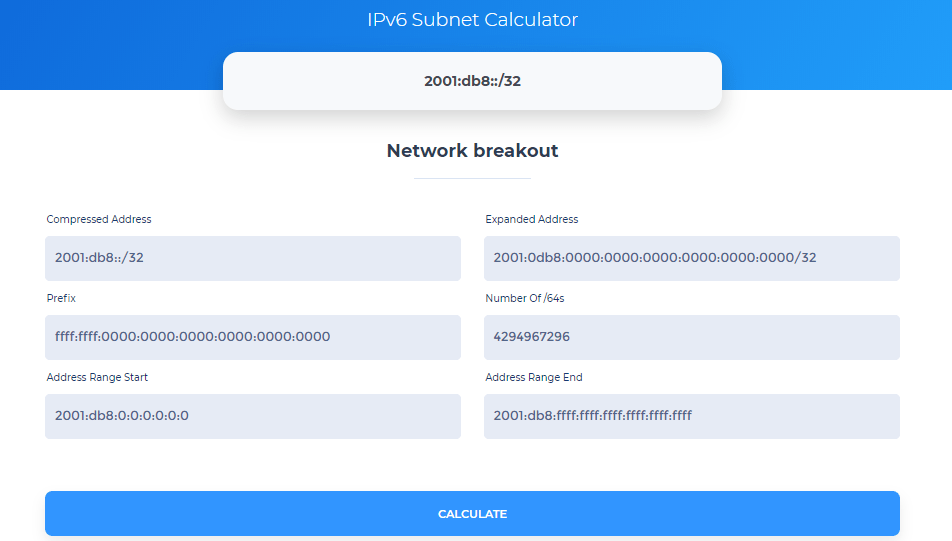952x541 pixels.
Task: Click the blue header banner right of title
Action: tap(830, 40)
